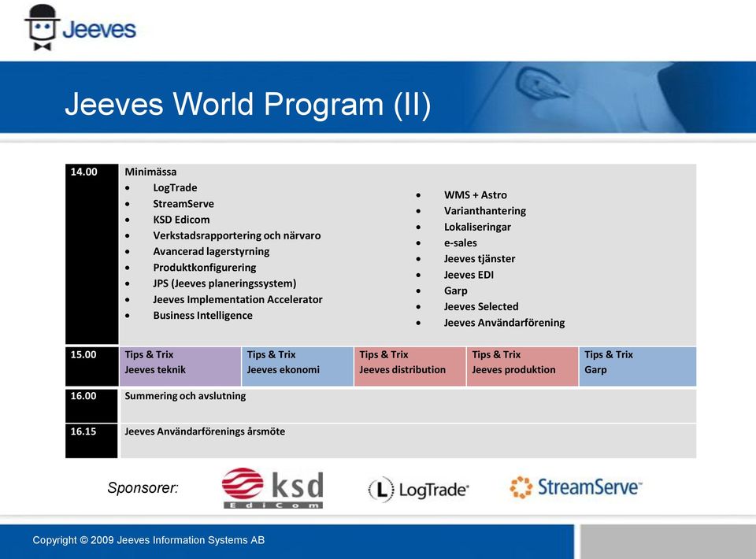This screenshot has height=559, width=756.
Task: Click the StreamServe sponsor logo
Action: 576,487
